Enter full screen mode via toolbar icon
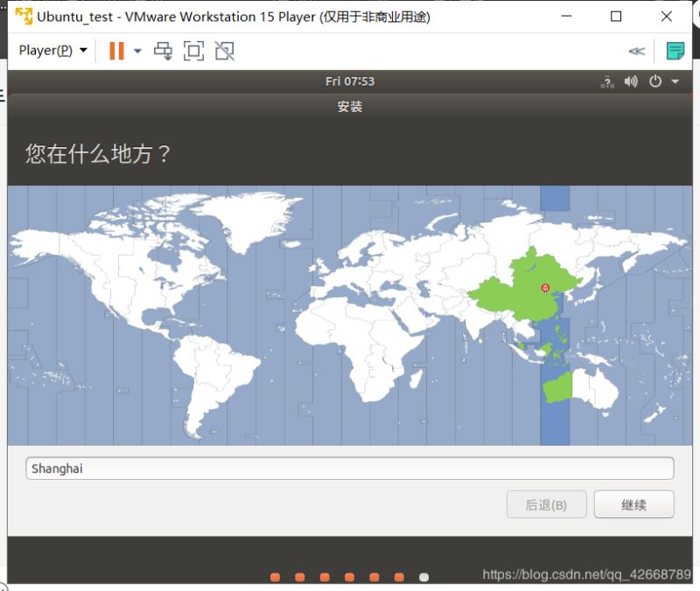Screen dimensions: 700x591 [x=193, y=51]
